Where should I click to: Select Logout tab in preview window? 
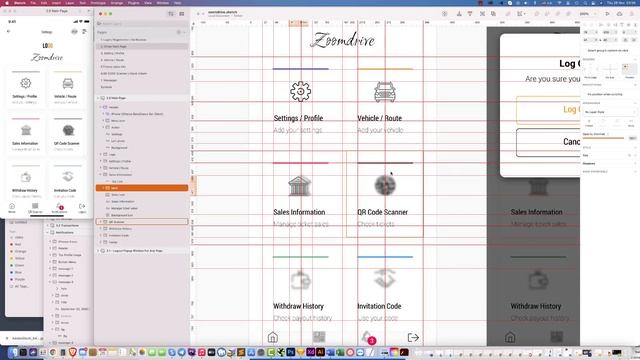[82, 208]
